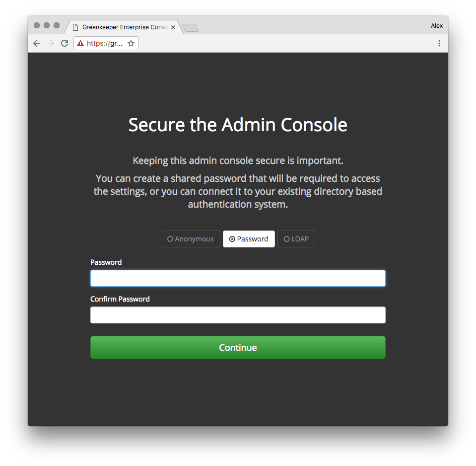The height and width of the screenshot is (466, 476).
Task: Select the Password authentication option
Action: tap(249, 239)
